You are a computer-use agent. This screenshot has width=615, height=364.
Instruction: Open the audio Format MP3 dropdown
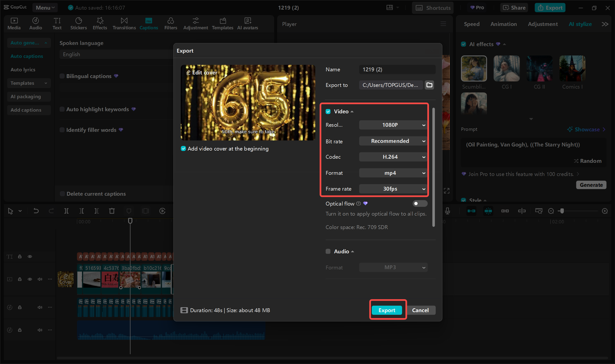click(393, 267)
